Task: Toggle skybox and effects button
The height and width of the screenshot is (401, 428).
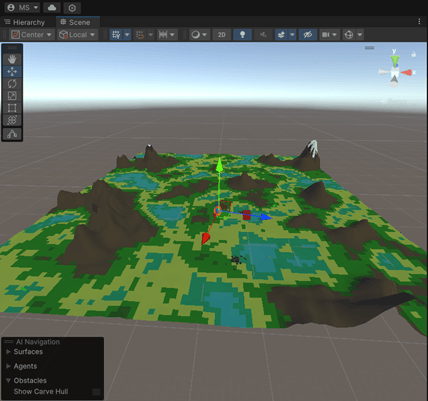Action: pyautogui.click(x=281, y=35)
